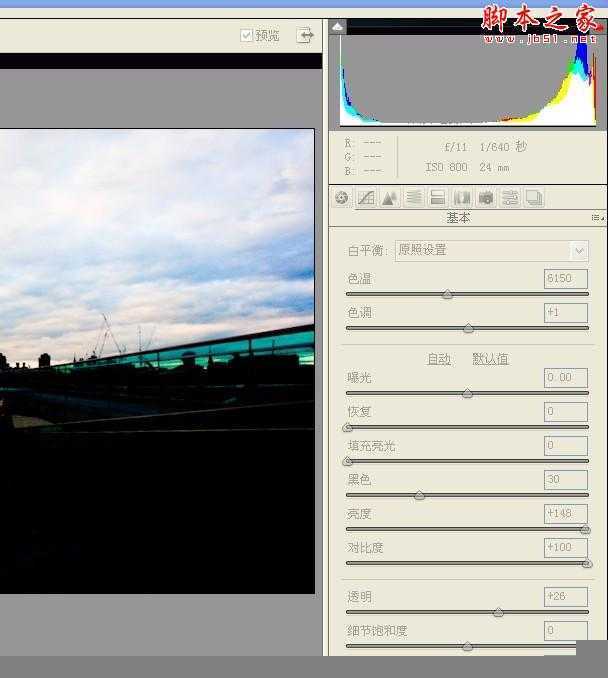Click the 透明 clarity slider handle

point(498,613)
